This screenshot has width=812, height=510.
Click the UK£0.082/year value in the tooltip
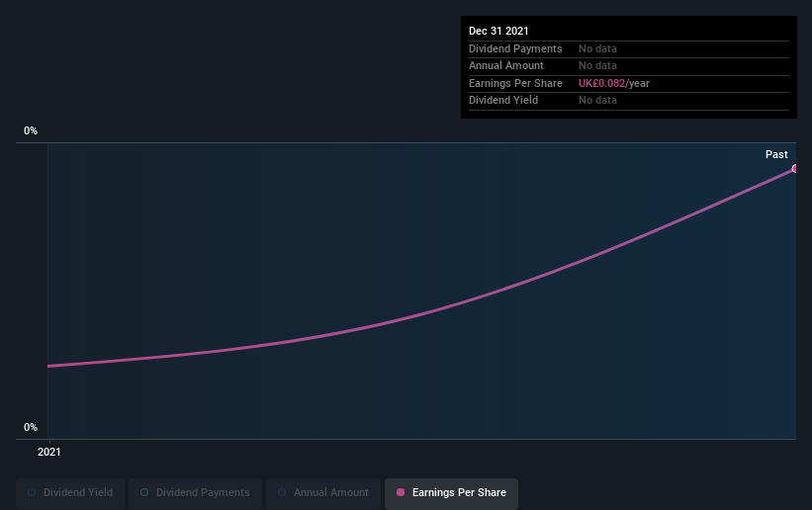[613, 83]
